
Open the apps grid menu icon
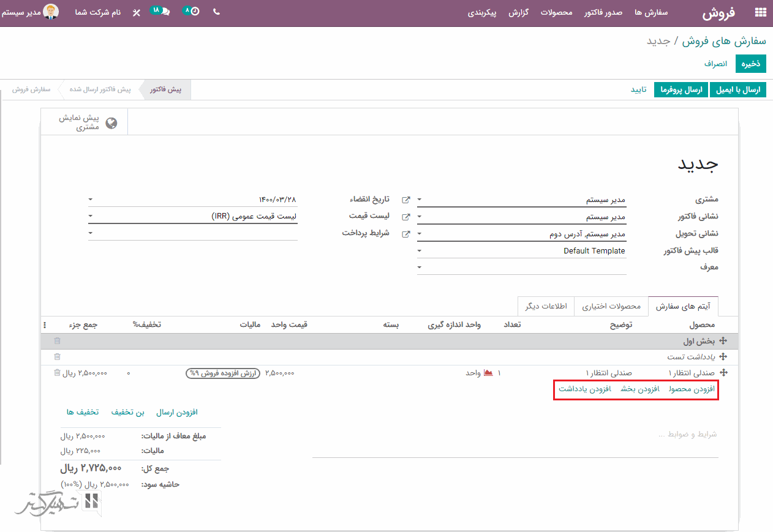click(x=760, y=12)
